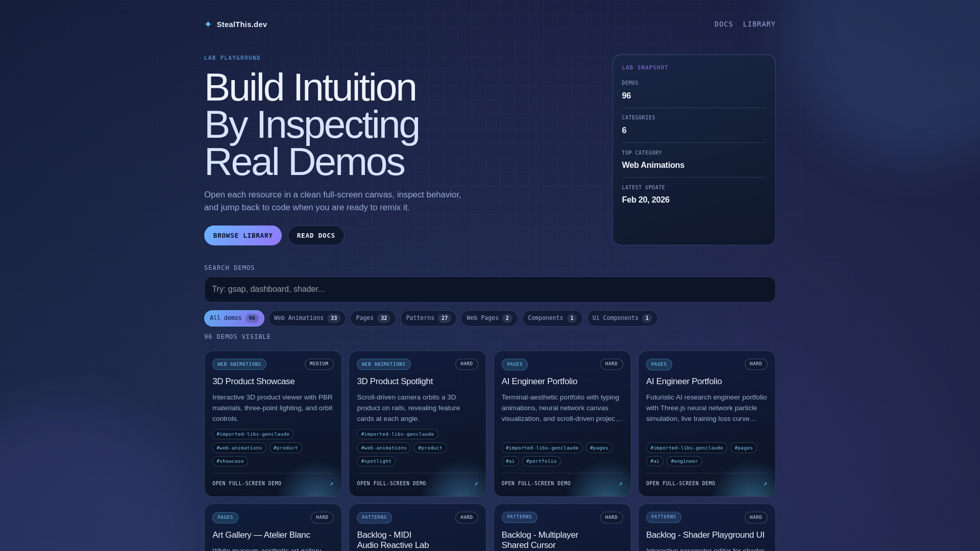Select the All demos filter
The height and width of the screenshot is (551, 980).
click(x=234, y=318)
